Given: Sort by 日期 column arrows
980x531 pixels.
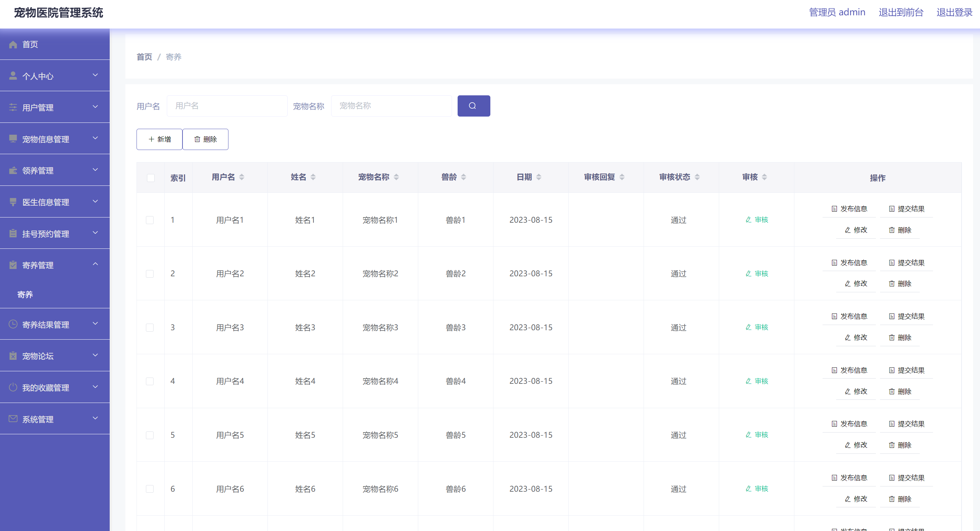Looking at the screenshot, I should click(x=539, y=177).
